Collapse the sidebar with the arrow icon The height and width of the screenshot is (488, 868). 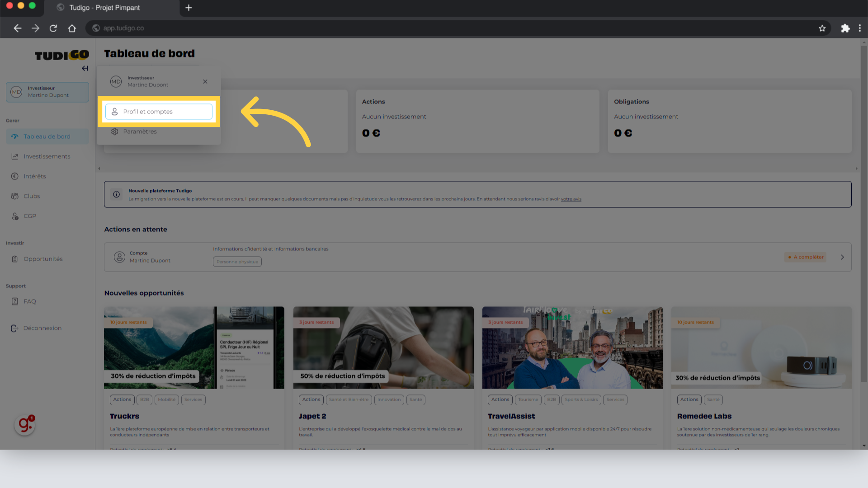point(85,68)
